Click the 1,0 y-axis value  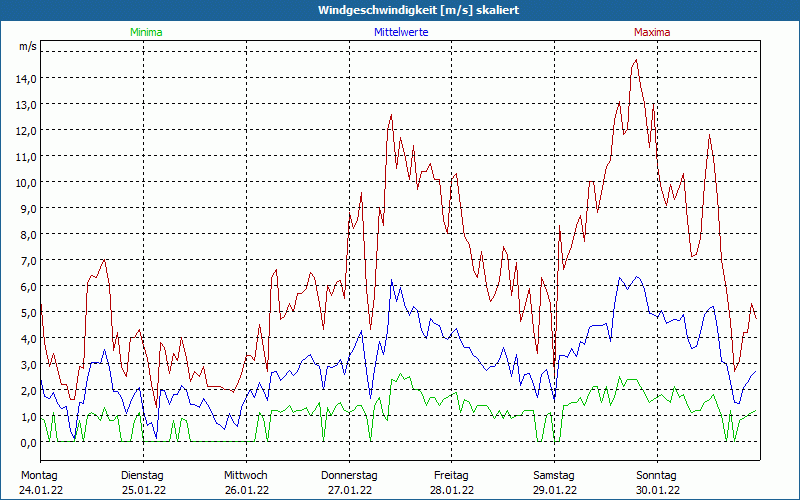(x=28, y=417)
